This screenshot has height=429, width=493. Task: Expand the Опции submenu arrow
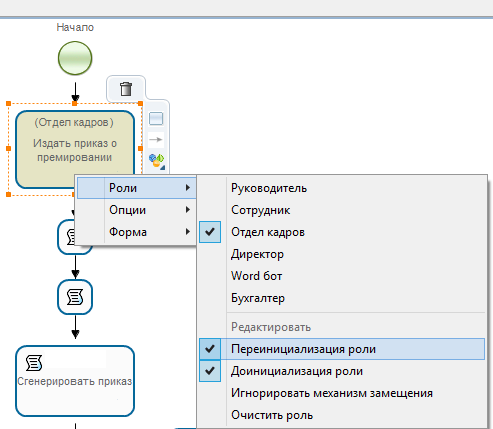(x=188, y=210)
